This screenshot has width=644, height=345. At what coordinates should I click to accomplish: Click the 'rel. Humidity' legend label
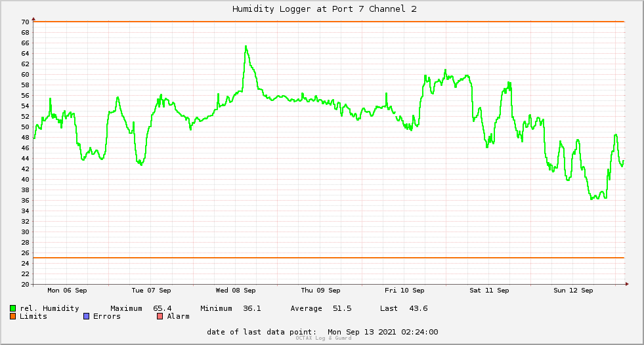pos(49,308)
